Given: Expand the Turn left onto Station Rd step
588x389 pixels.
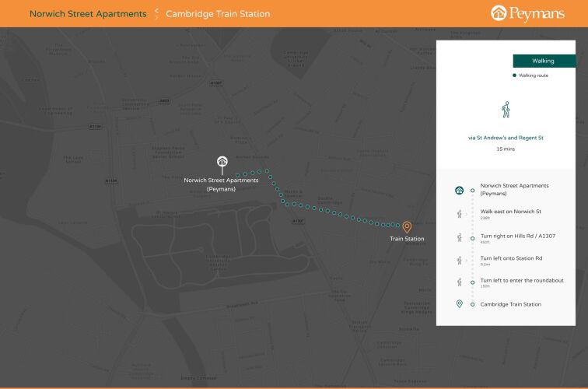Looking at the screenshot, I should coord(511,258).
